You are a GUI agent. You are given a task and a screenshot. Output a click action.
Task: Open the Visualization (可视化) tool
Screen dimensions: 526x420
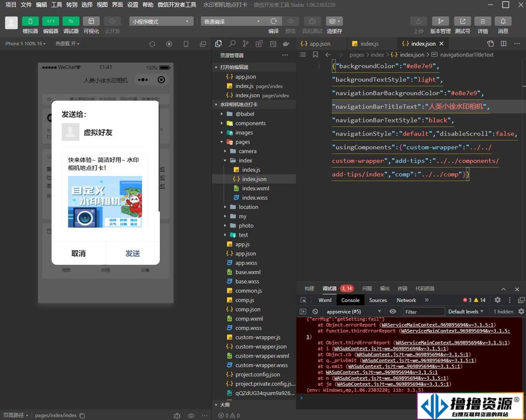pyautogui.click(x=91, y=21)
